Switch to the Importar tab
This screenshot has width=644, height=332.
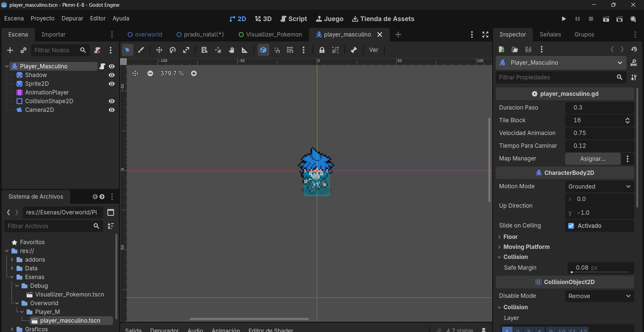pyautogui.click(x=53, y=35)
